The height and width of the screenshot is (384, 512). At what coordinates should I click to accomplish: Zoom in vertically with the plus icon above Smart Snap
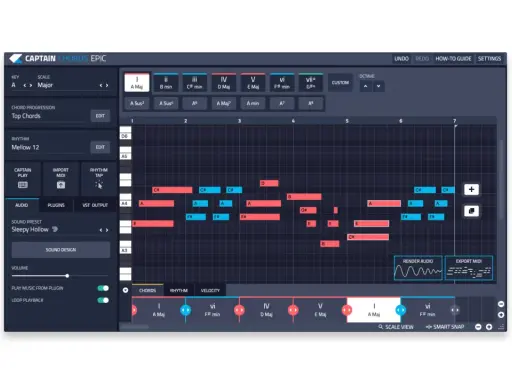click(x=501, y=315)
